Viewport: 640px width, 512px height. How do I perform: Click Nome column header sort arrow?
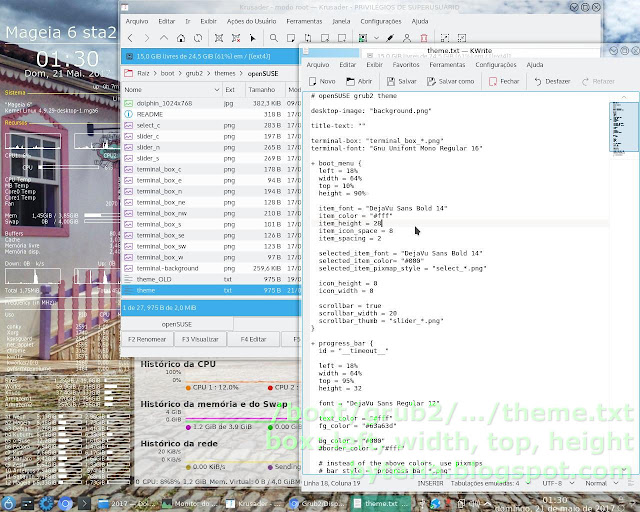tap(217, 90)
